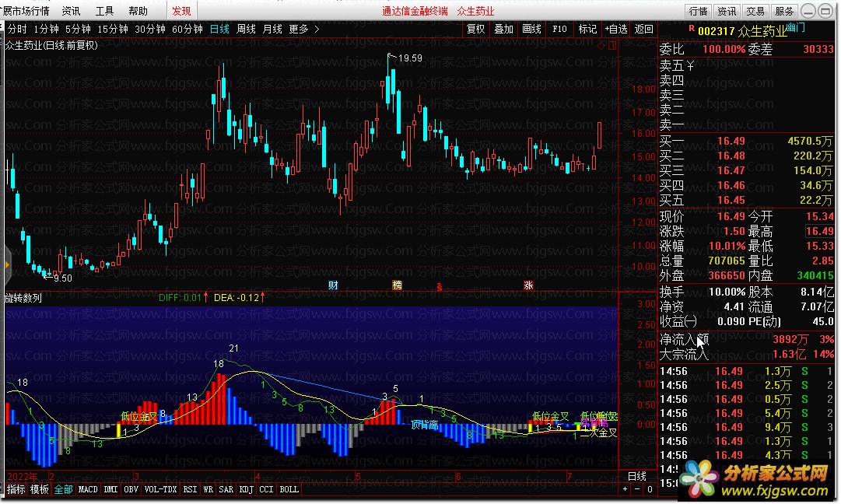
Task: Select the 模板 tab at bottom
Action: [x=40, y=489]
